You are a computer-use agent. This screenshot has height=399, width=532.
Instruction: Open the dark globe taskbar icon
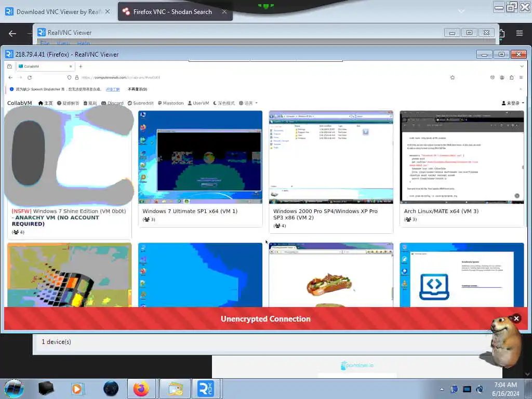[111, 389]
